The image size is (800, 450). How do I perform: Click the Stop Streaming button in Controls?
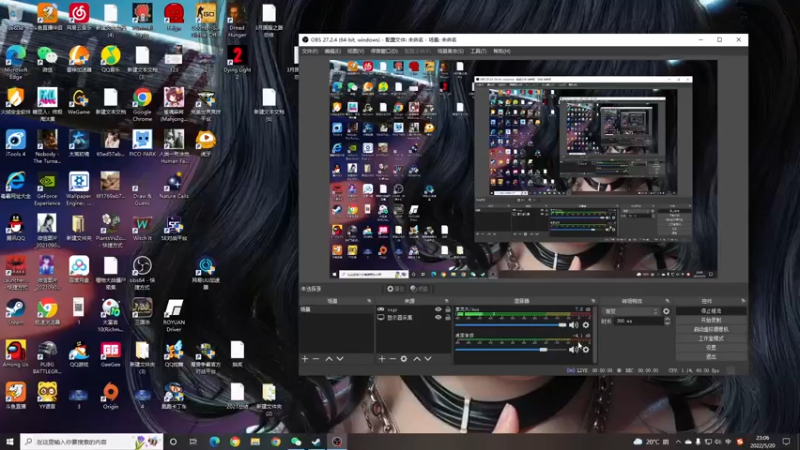(x=711, y=311)
